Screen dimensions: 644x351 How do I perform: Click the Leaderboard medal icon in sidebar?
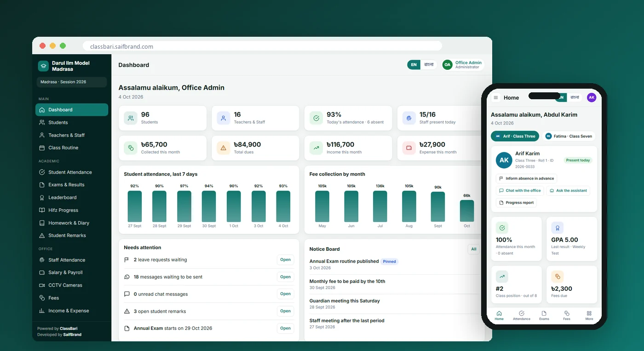[42, 198]
